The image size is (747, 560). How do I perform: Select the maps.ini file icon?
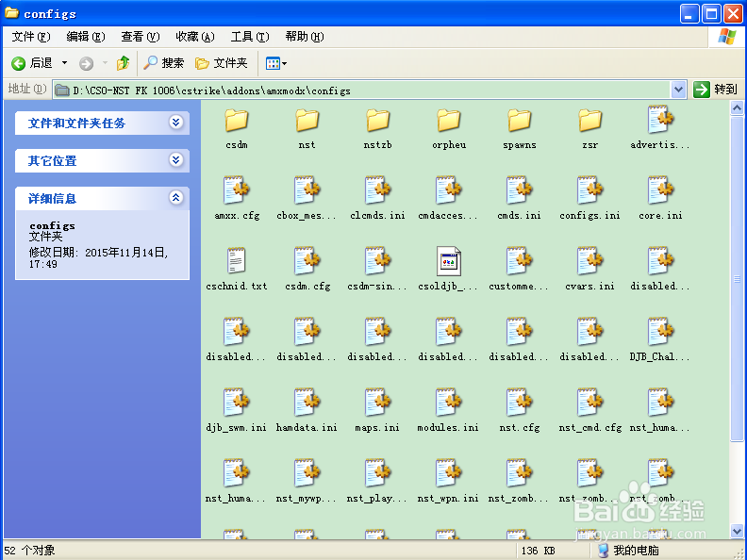point(378,403)
